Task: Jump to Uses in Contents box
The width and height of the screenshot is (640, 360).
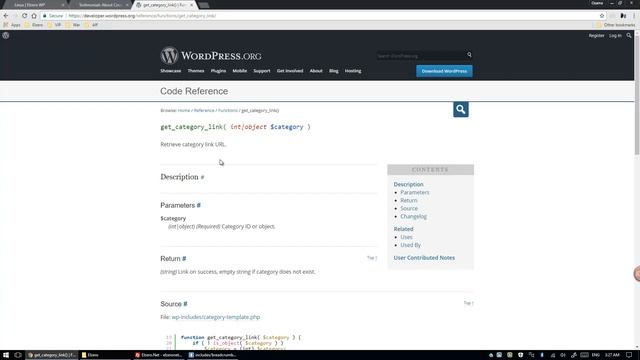Action: point(406,237)
